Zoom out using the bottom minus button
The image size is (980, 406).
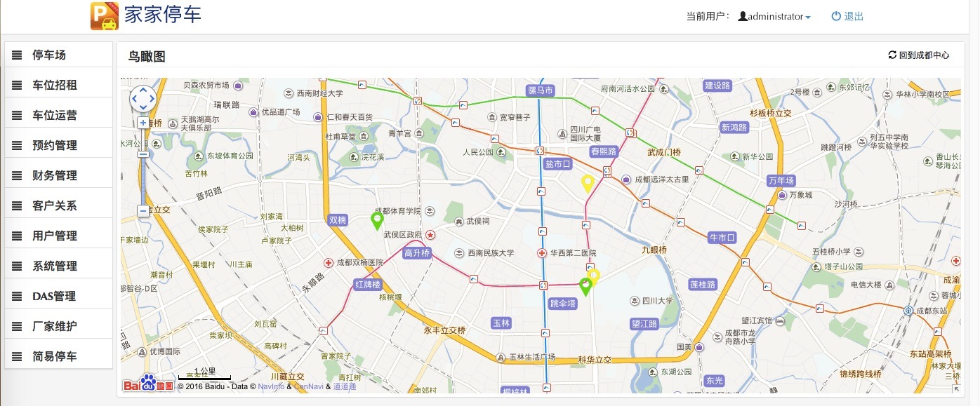pos(143,210)
